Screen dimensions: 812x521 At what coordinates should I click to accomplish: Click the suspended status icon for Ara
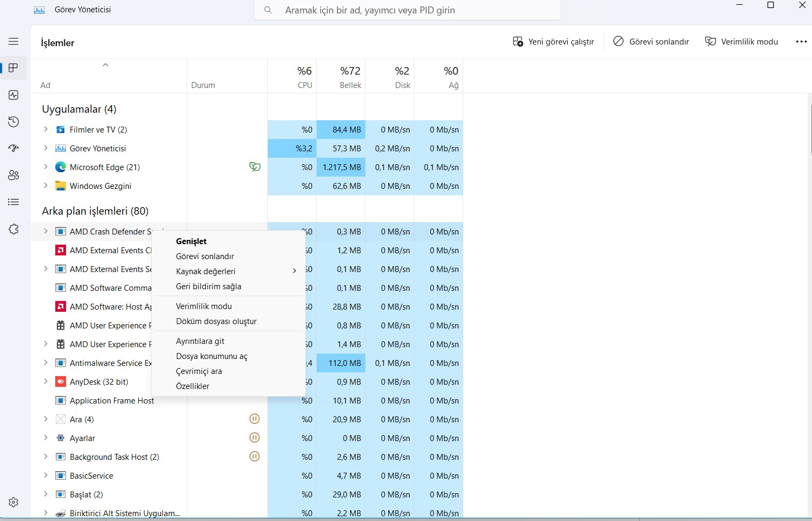255,419
